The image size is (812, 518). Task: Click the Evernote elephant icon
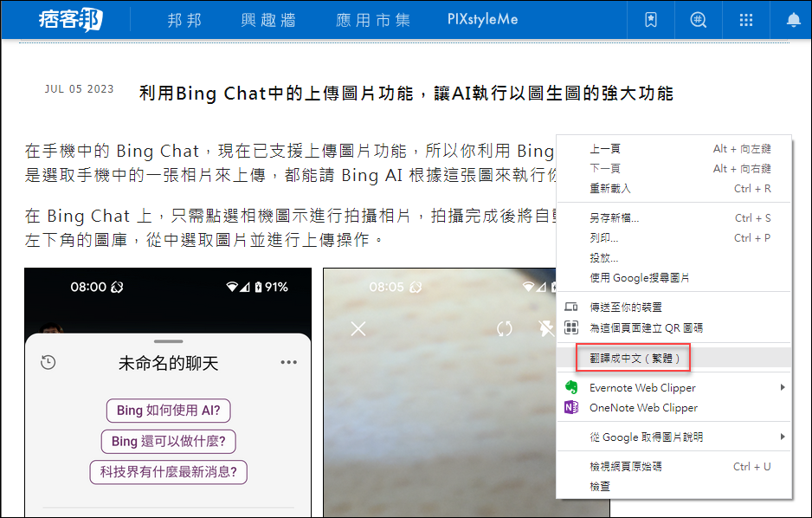coord(571,387)
